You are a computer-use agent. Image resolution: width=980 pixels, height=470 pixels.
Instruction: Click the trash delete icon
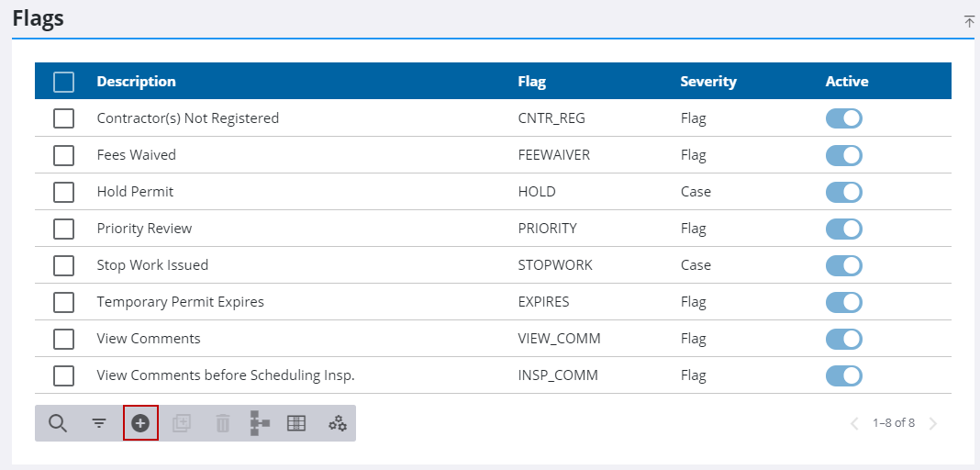[222, 423]
